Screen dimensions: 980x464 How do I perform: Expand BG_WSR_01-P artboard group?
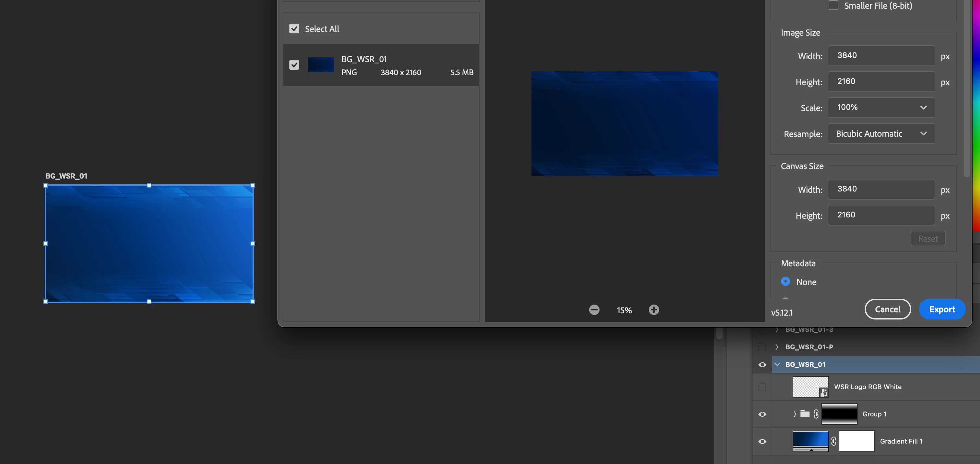pyautogui.click(x=777, y=347)
